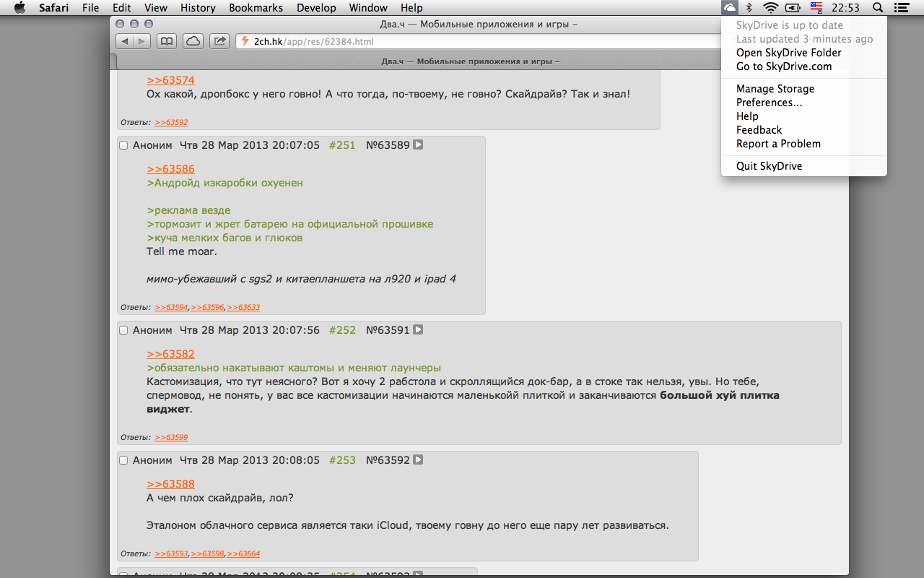Select Help in the SkyDrive dropdown
This screenshot has width=924, height=578.
click(803, 116)
